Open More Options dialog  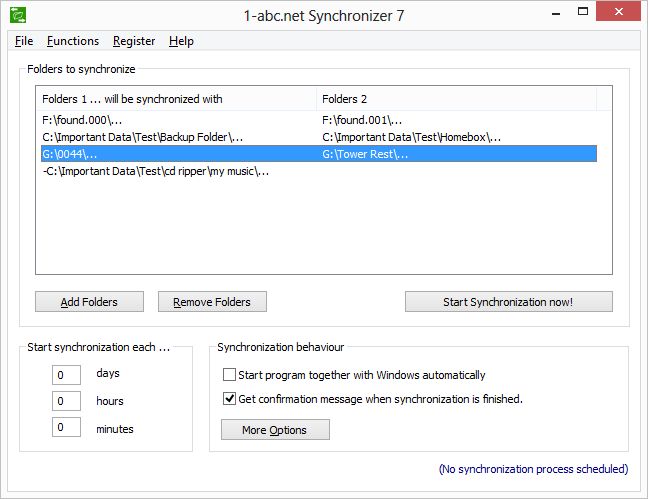click(275, 430)
